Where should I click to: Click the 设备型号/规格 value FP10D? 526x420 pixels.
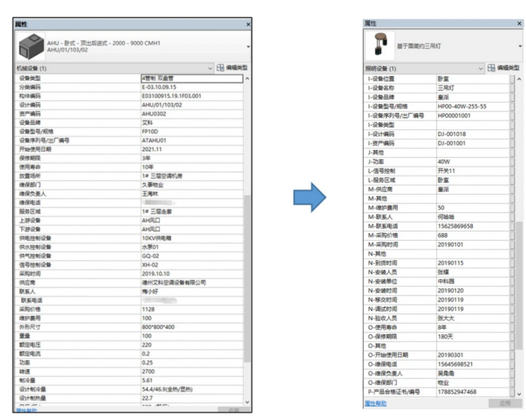150,132
